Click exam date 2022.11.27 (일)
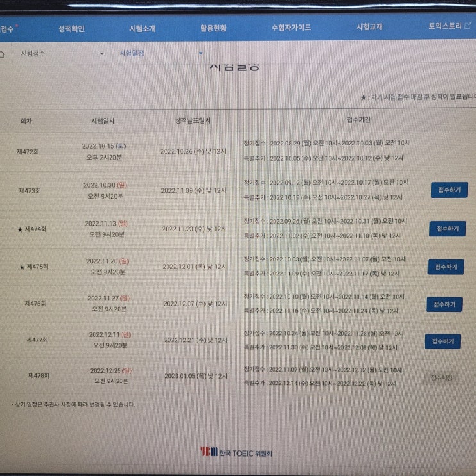Viewport: 476px width, 476px height. 109,298
